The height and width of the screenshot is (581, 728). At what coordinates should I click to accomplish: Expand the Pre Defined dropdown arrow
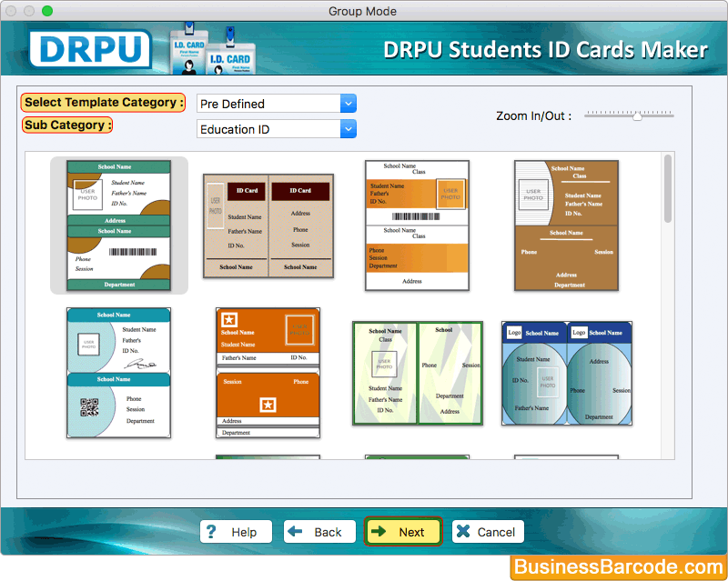(348, 104)
